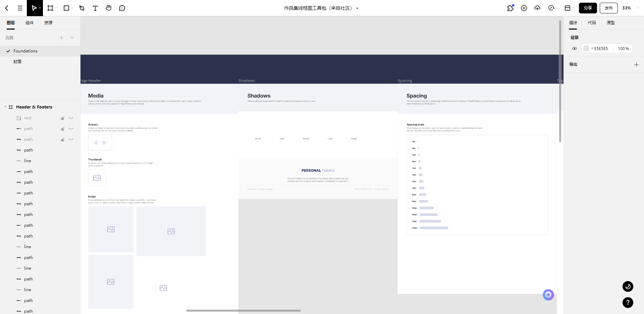This screenshot has width=644, height=314.
Task: Click the canvas vertical scrollbar
Action: [560, 81]
